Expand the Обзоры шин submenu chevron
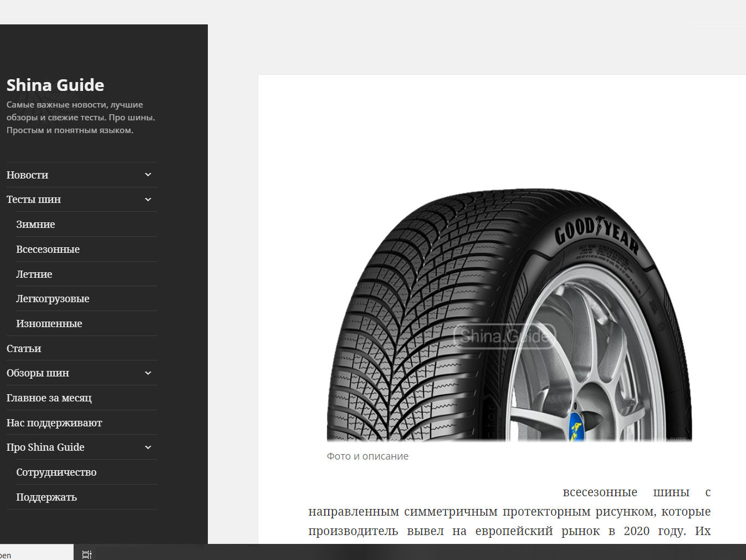This screenshot has width=746, height=560. click(x=148, y=373)
